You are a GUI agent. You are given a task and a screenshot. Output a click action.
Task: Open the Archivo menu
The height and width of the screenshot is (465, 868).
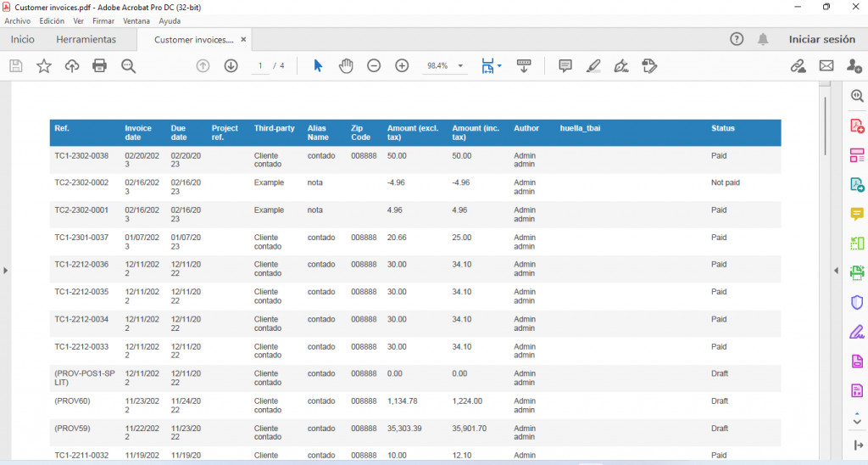17,21
